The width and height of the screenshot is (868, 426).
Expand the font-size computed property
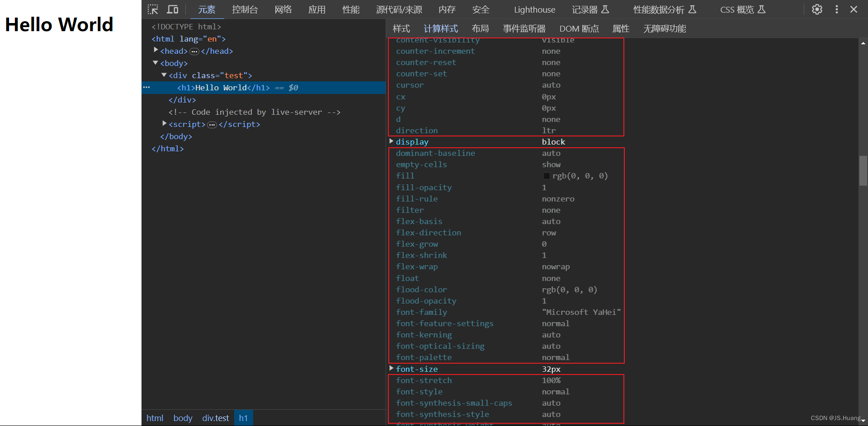click(x=392, y=369)
